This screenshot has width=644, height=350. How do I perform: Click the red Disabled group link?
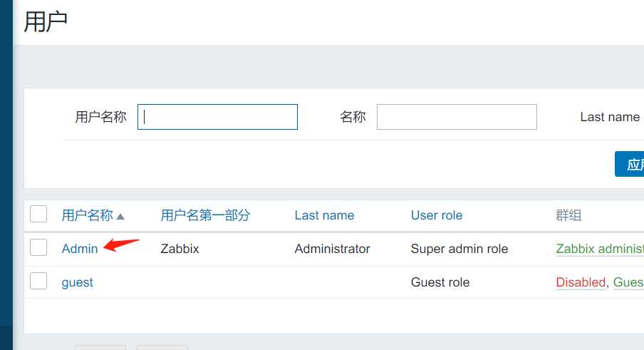[x=580, y=282]
